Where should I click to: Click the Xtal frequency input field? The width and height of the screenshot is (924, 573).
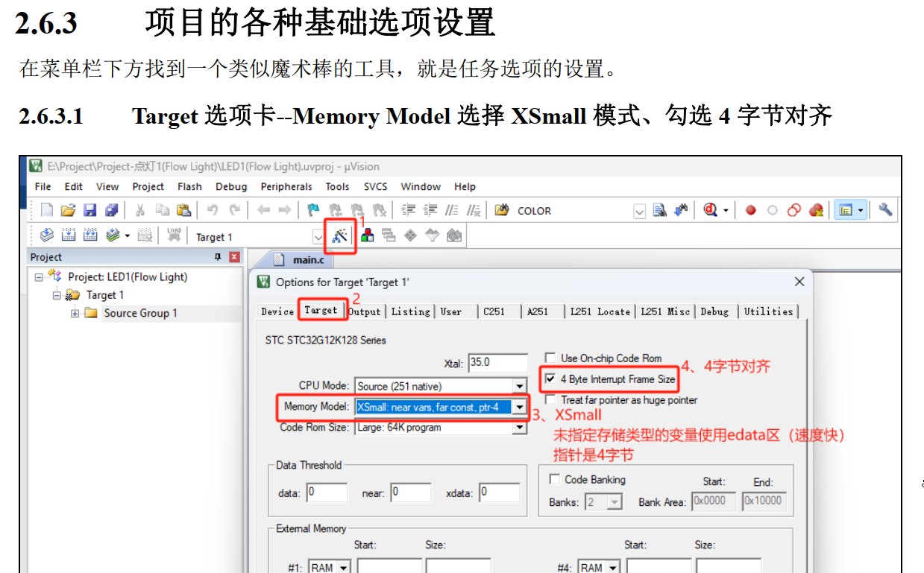click(497, 362)
